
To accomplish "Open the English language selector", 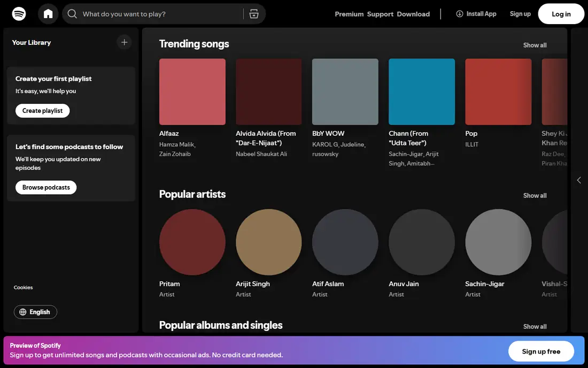I will tap(35, 312).
